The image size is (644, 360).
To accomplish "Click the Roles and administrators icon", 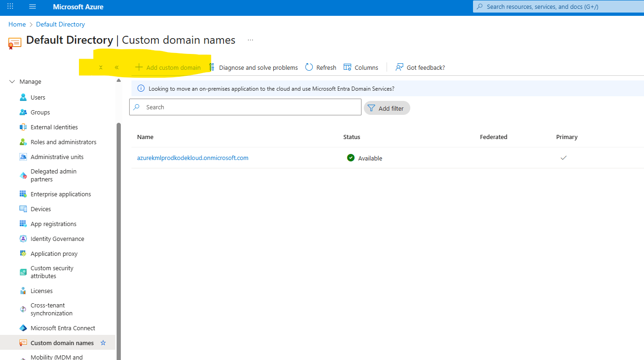I will click(23, 142).
